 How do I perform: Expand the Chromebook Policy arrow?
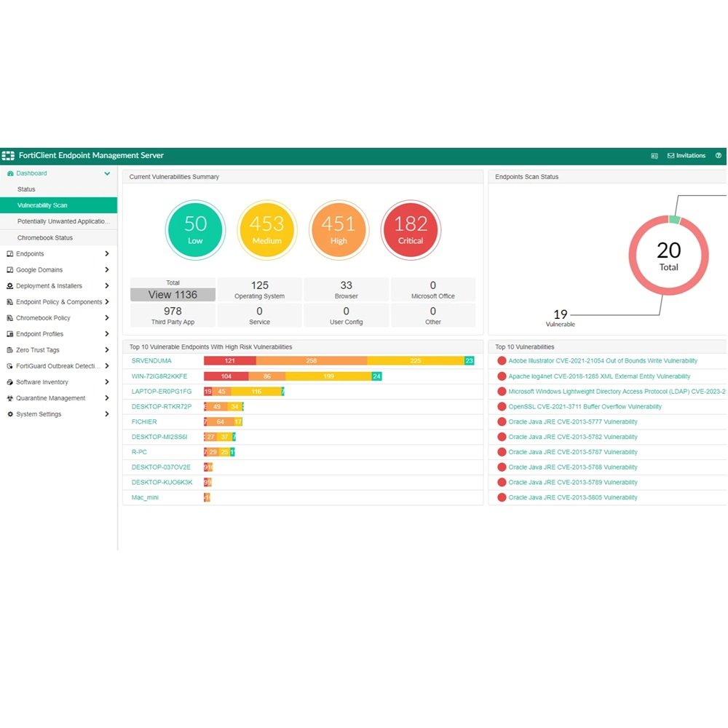coord(107,318)
